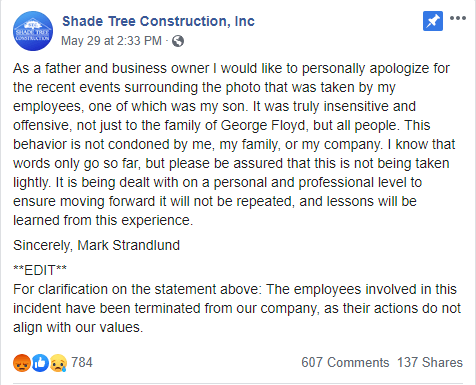476x385 pixels.
Task: Open the 137 Shares link
Action: (x=430, y=362)
